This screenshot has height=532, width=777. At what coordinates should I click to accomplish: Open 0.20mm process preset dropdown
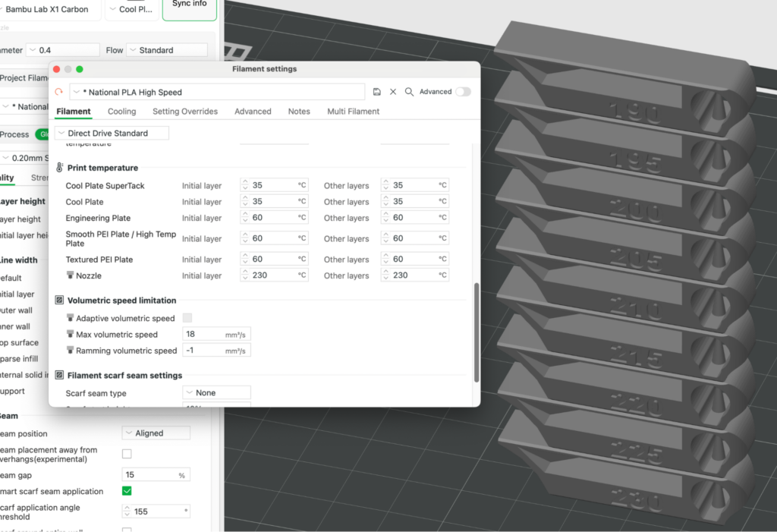(25, 158)
